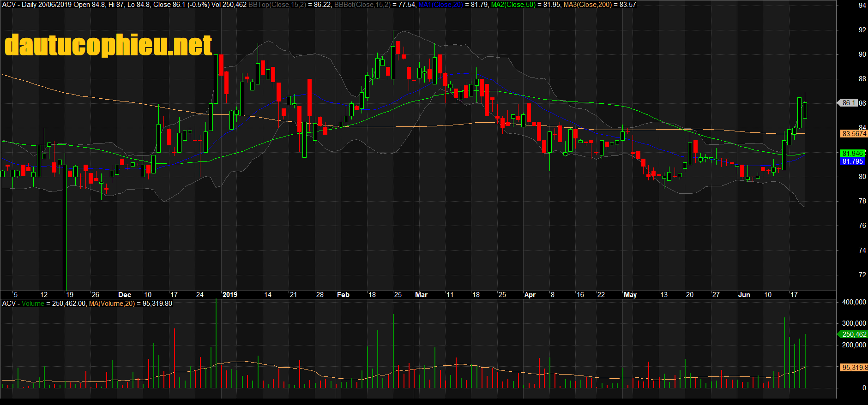Click the green Volume label in lower pane

click(33, 304)
